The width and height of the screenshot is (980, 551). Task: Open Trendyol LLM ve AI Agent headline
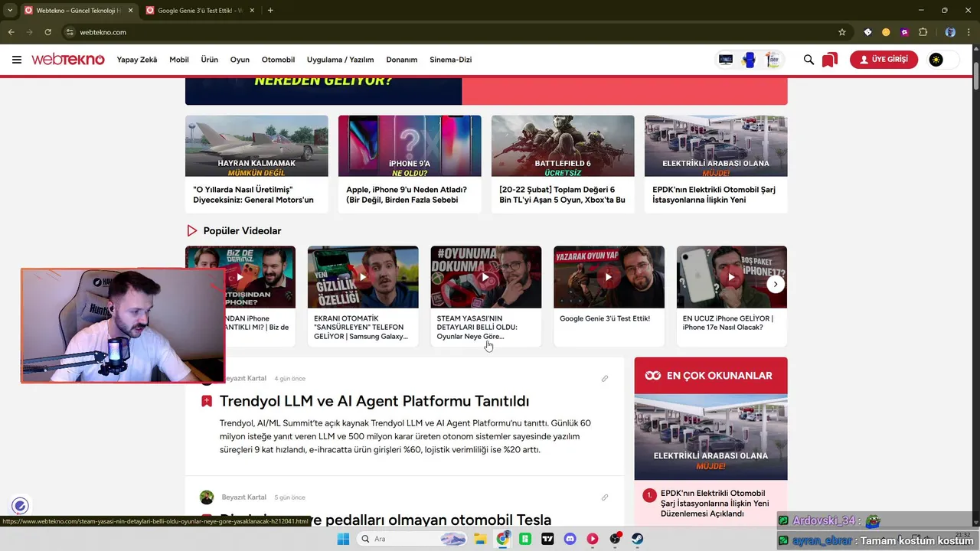point(374,401)
